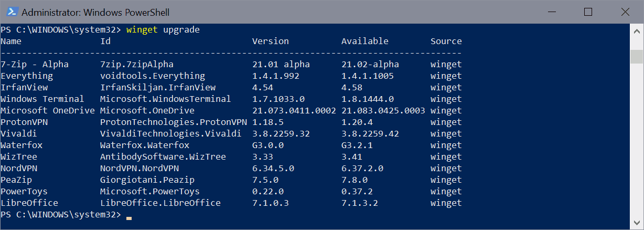This screenshot has width=644, height=230.
Task: Click the 'Source' column header text
Action: (x=446, y=41)
